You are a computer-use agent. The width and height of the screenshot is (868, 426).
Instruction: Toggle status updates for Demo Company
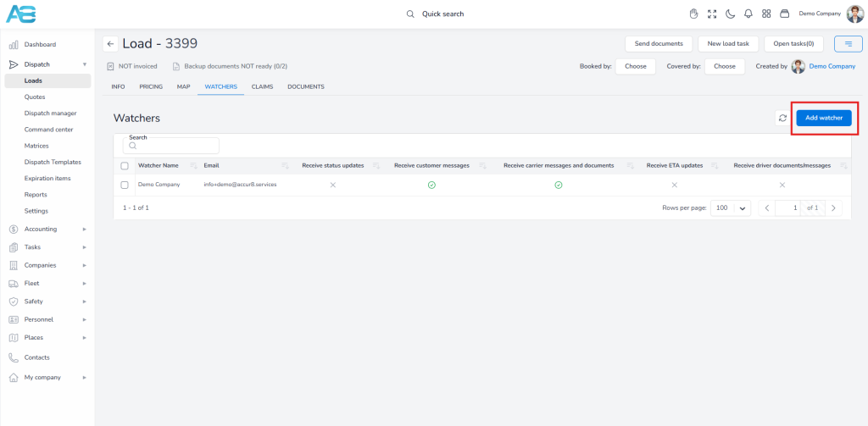[332, 185]
